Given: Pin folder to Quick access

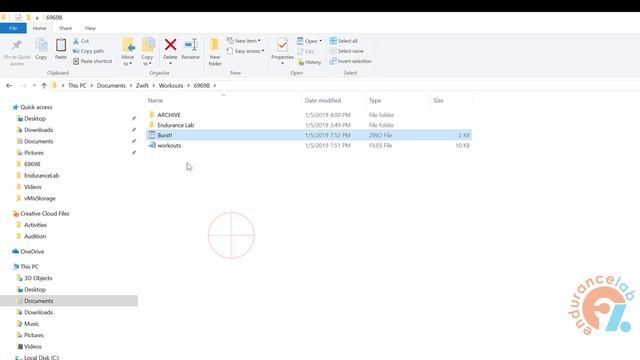Looking at the screenshot, I should coord(17,51).
